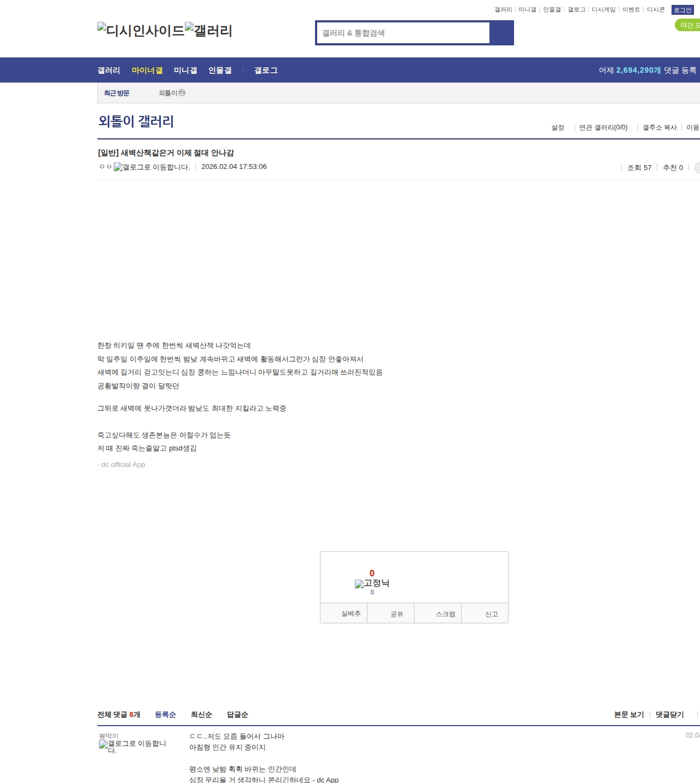Screen dimensions: 700x783
Task: Click top utility link 미니갤
Action: click(527, 10)
